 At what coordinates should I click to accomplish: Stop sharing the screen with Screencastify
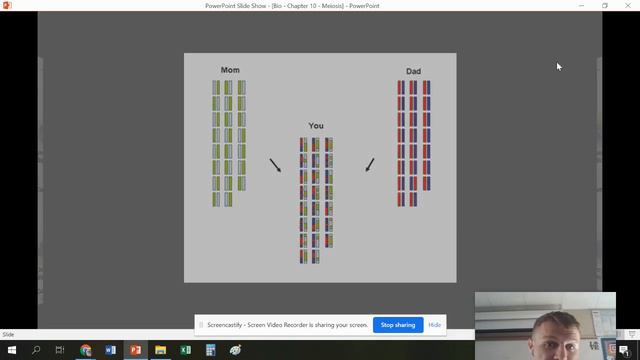[x=398, y=325]
